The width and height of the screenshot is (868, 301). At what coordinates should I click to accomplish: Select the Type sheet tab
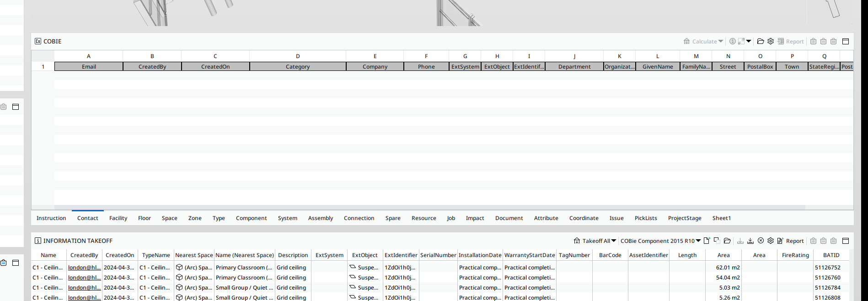219,218
